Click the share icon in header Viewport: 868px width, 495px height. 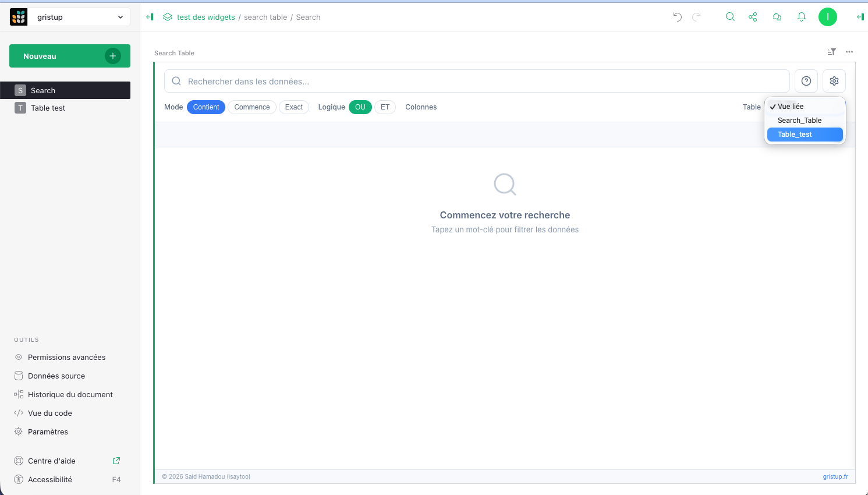(x=753, y=17)
